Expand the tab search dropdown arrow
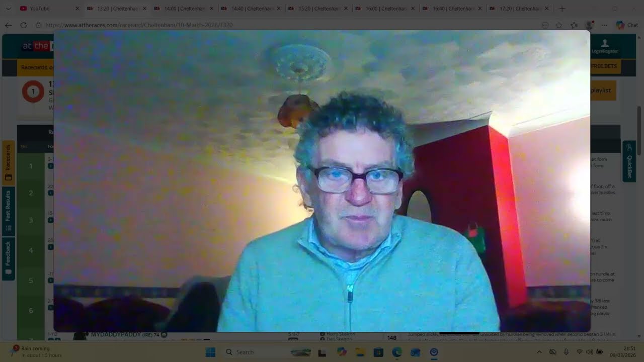 8,9
